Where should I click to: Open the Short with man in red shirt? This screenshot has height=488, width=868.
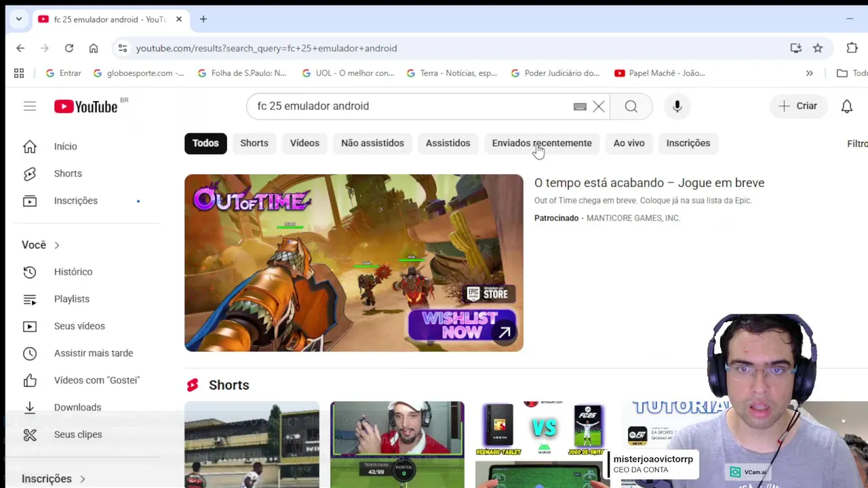[397, 445]
